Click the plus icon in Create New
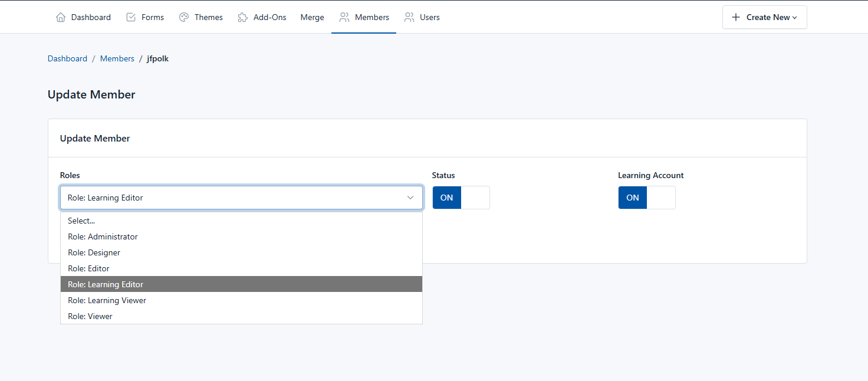This screenshot has height=381, width=868. tap(736, 17)
